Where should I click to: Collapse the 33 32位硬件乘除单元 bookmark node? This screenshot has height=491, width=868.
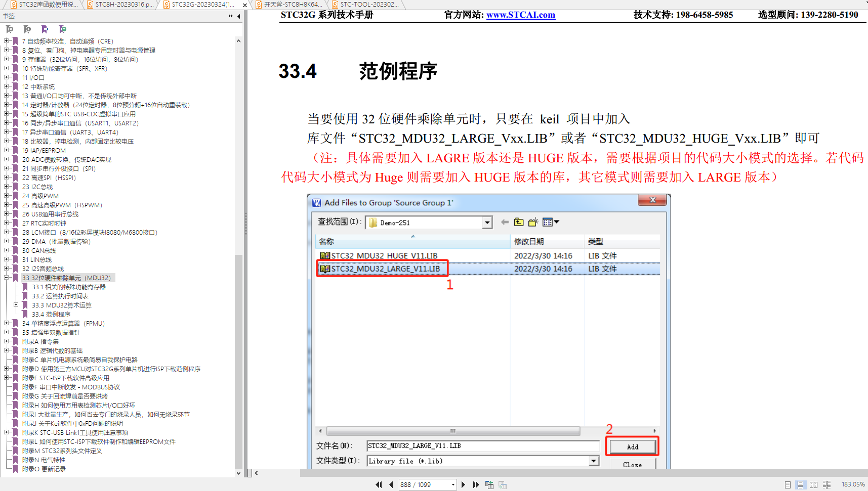click(x=7, y=278)
